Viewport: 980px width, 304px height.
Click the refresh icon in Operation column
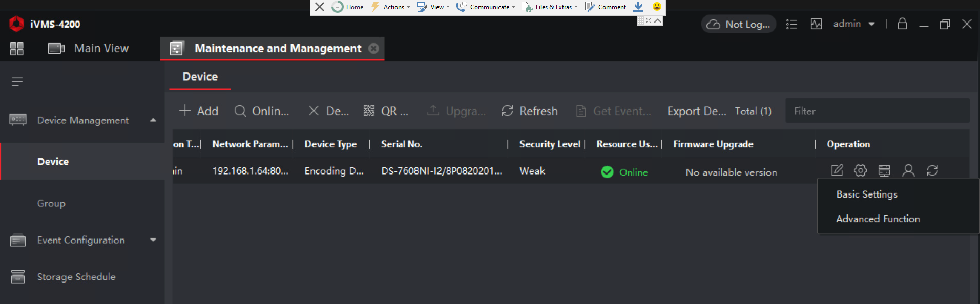932,170
